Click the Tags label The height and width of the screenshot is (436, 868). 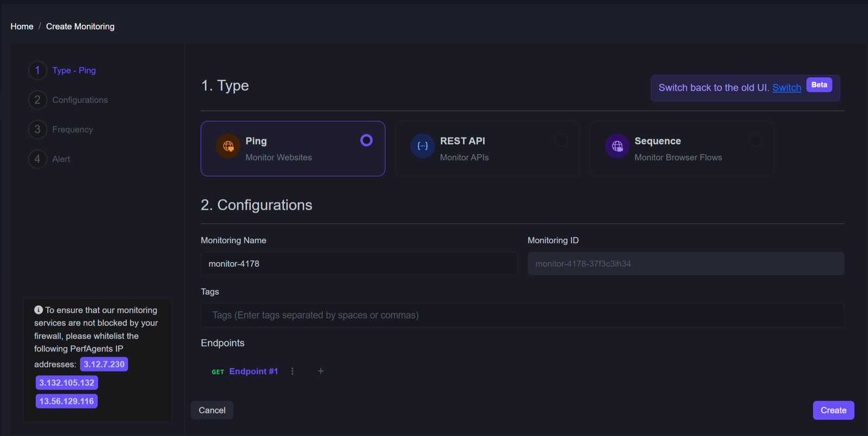tap(210, 292)
